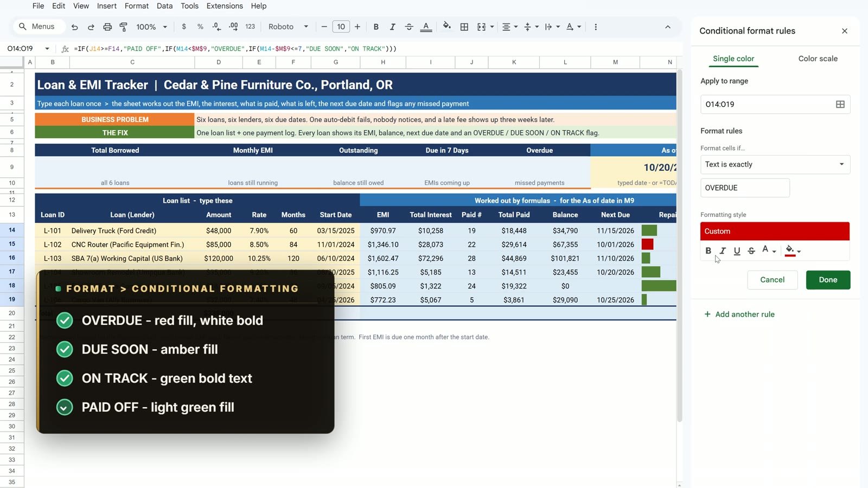Open the Text is exactly condition dropdown
This screenshot has width=868, height=488.
(775, 164)
